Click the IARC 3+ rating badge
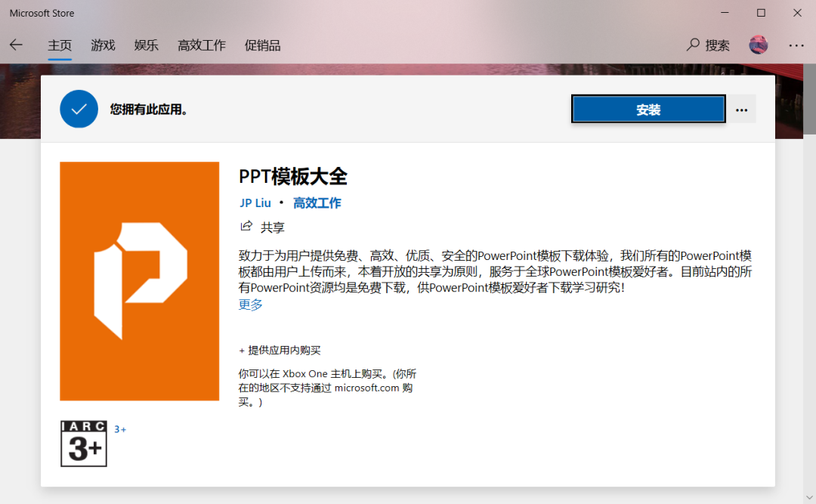Viewport: 816px width, 504px height. (x=84, y=444)
